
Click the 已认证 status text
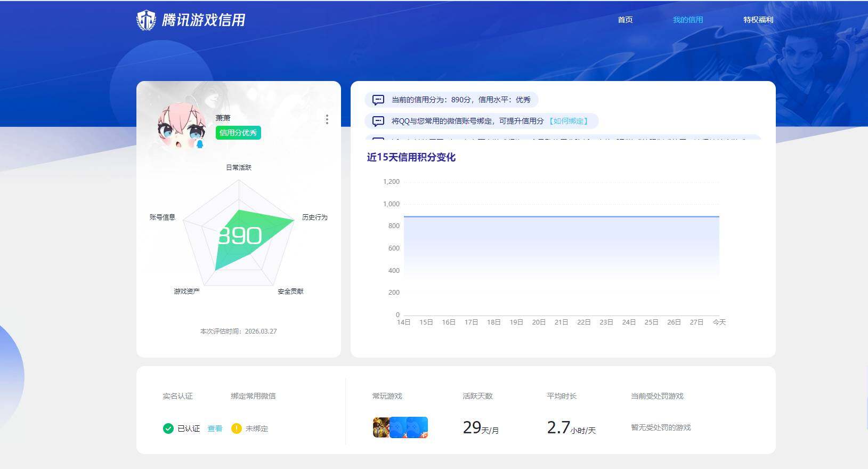[x=189, y=428]
